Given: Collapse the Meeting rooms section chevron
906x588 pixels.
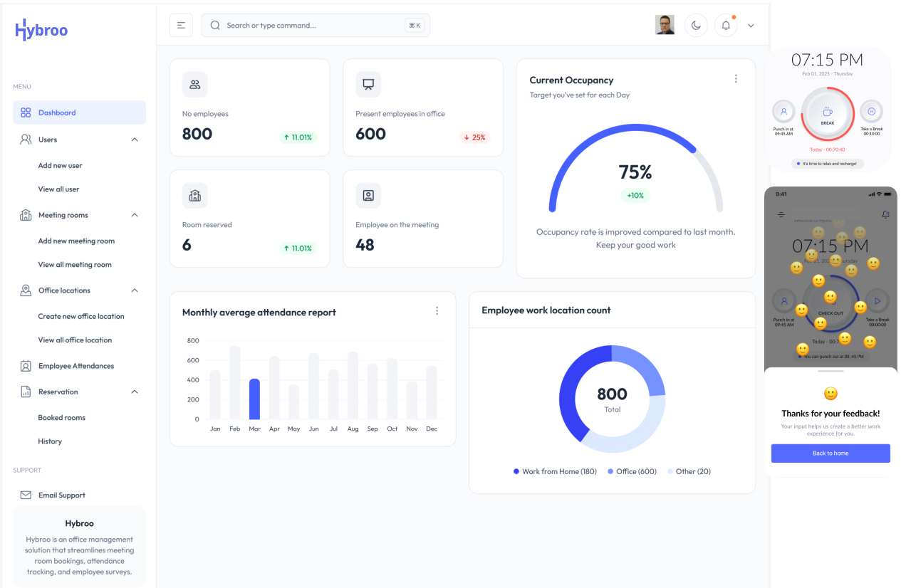Looking at the screenshot, I should pyautogui.click(x=135, y=215).
